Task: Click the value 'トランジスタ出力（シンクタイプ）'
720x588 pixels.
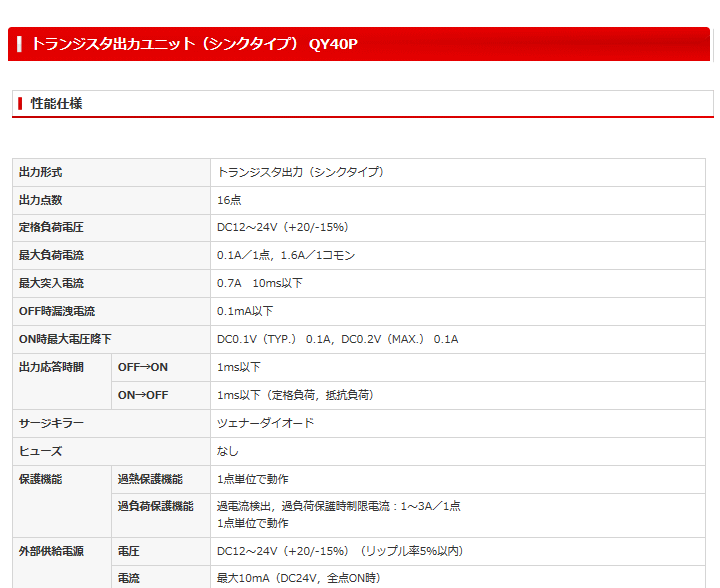Action: click(x=301, y=172)
